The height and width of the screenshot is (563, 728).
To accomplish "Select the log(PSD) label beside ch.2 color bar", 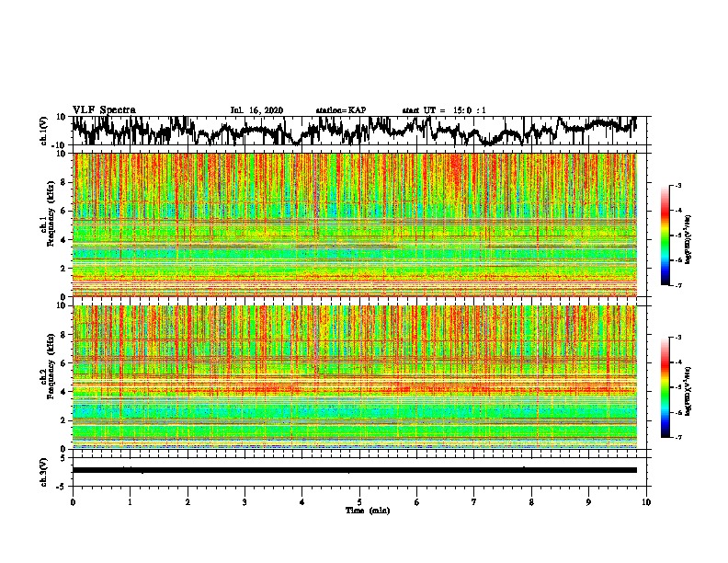I will coord(688,391).
